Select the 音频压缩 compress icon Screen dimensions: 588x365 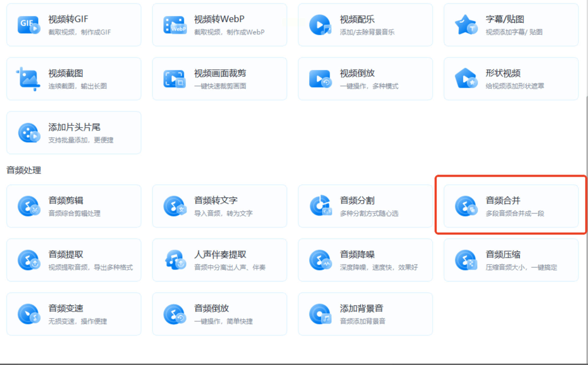(466, 260)
